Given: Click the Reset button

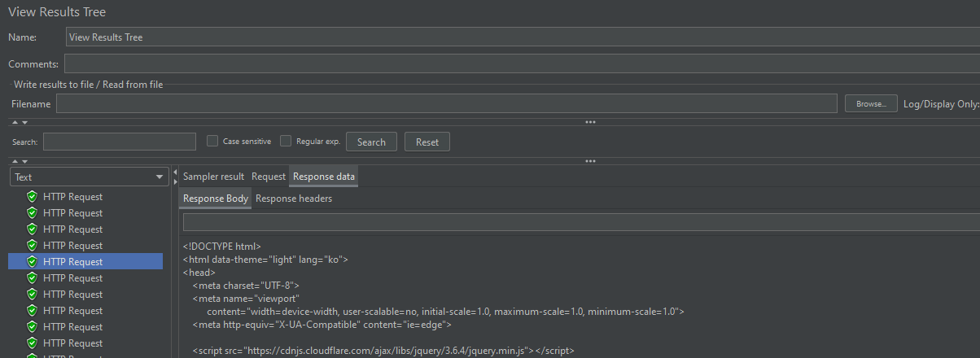Looking at the screenshot, I should (427, 142).
